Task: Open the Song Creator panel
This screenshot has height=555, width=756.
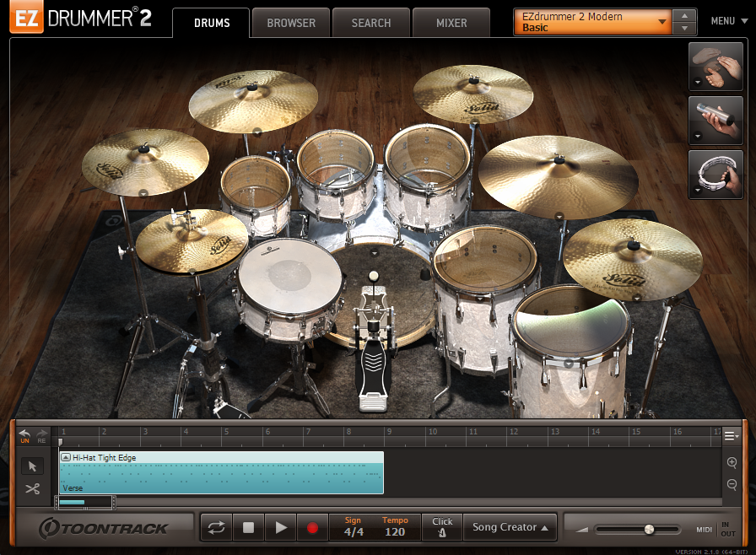Action: 510,527
